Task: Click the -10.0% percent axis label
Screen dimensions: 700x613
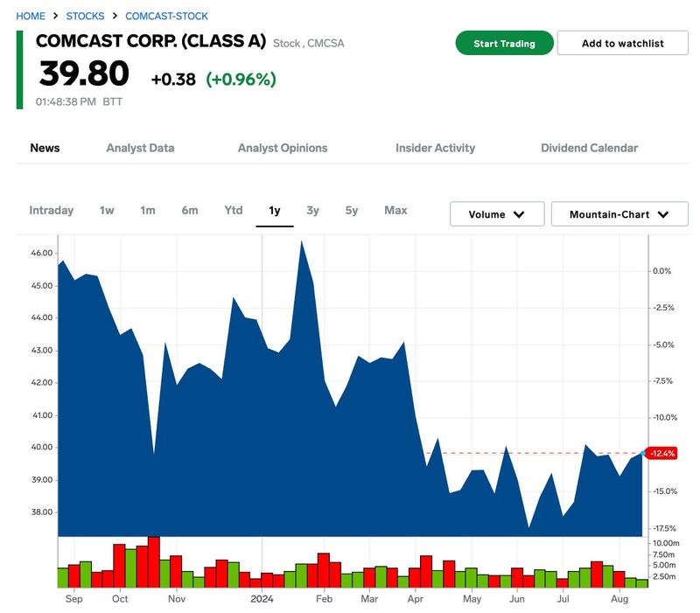Action: tap(665, 418)
